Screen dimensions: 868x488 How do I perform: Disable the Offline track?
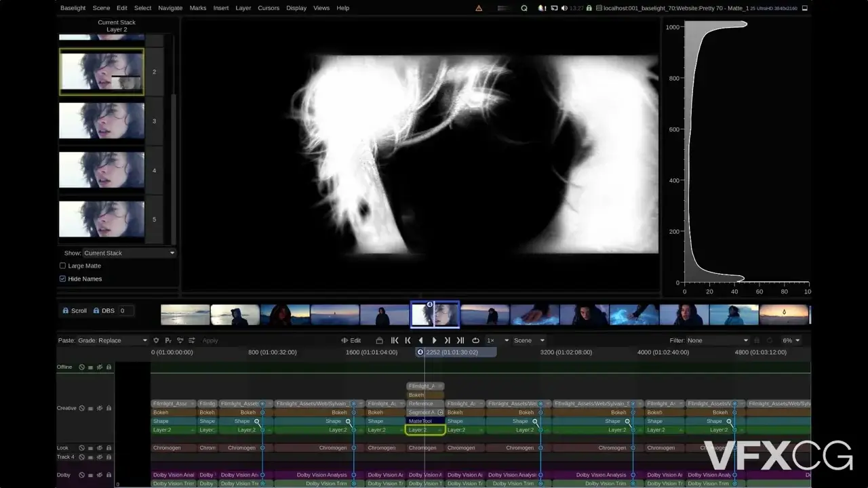tap(81, 367)
